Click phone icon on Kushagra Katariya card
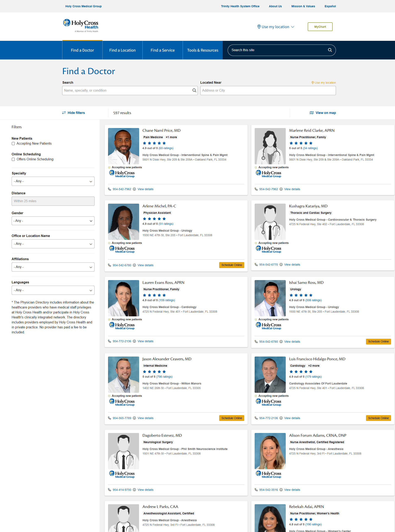395x532 pixels. click(256, 265)
